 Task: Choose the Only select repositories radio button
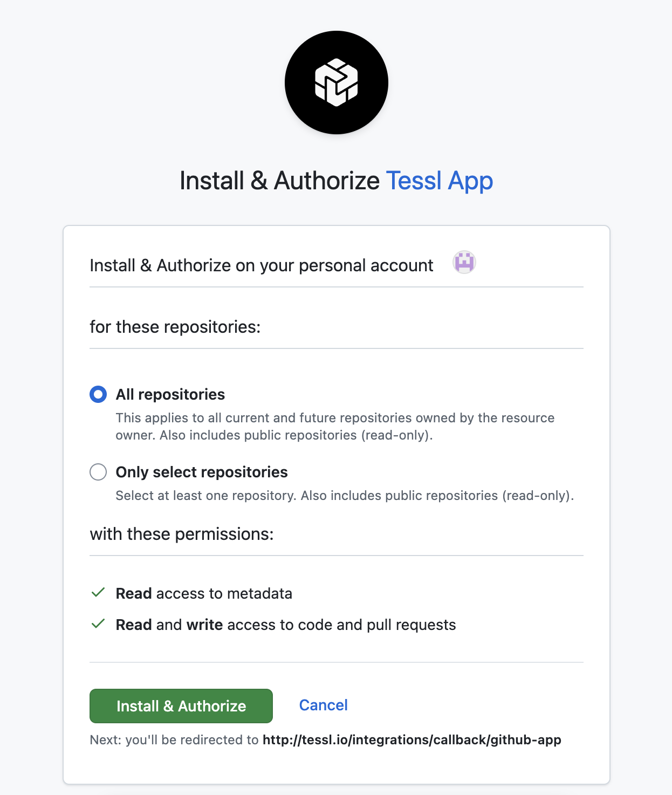point(98,472)
